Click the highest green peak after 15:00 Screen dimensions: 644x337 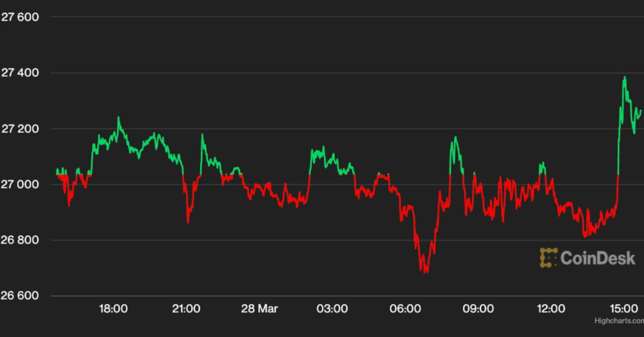[x=624, y=77]
